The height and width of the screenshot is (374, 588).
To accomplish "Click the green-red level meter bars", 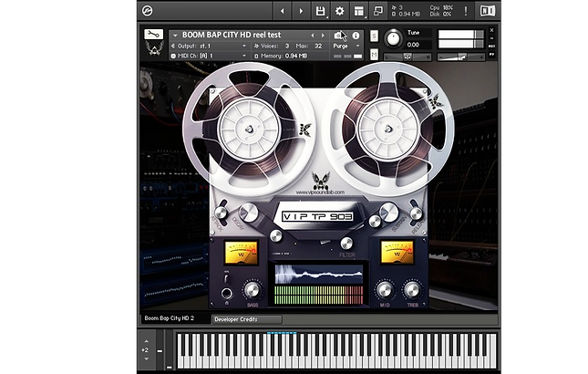I will (319, 295).
